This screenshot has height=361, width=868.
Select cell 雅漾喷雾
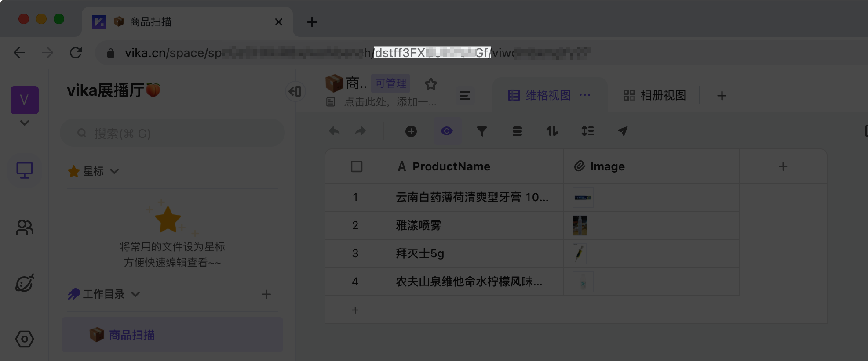pos(475,225)
